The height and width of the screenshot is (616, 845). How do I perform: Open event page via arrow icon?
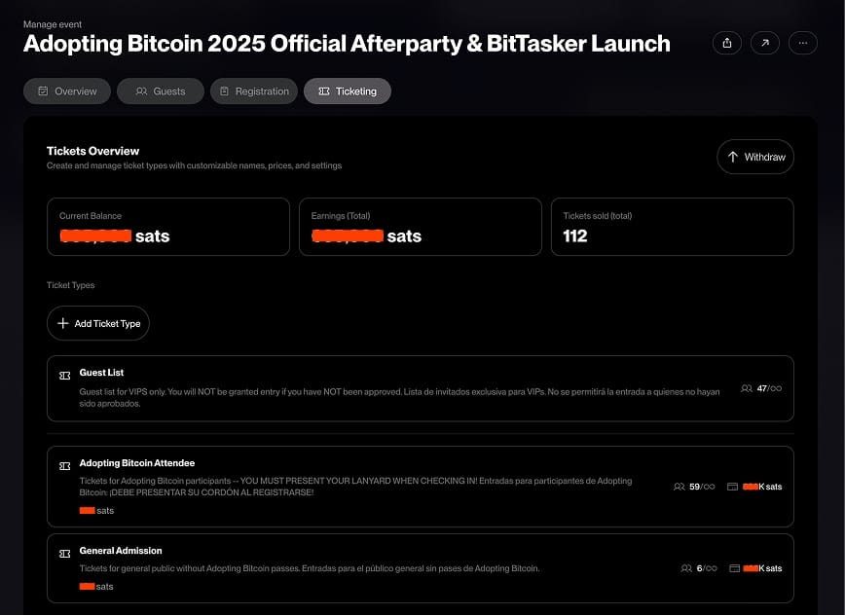coord(765,43)
